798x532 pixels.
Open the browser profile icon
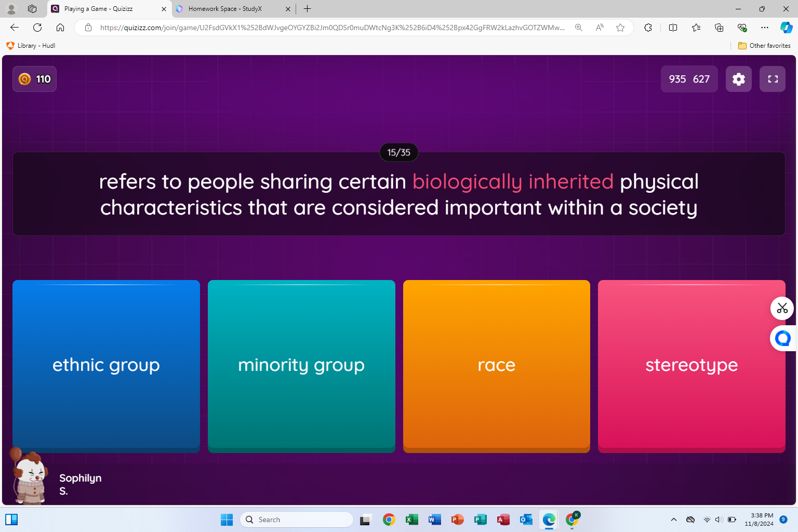tap(11, 9)
